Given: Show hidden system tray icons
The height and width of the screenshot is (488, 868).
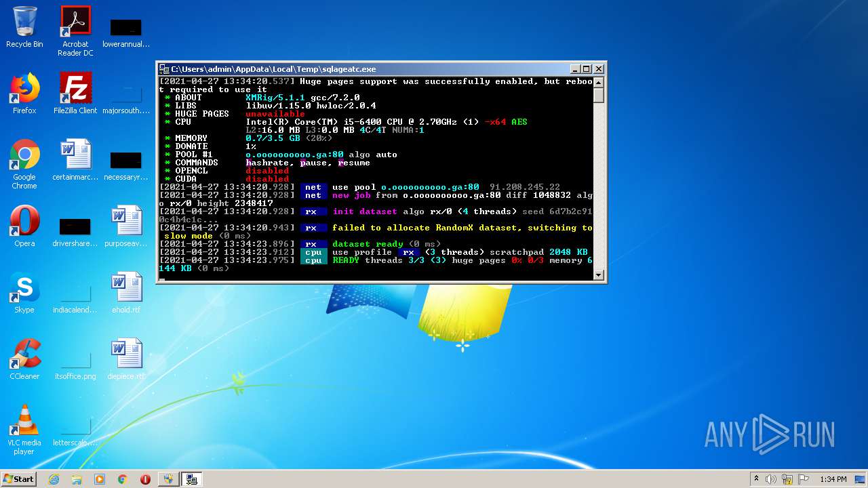Looking at the screenshot, I should tap(756, 479).
